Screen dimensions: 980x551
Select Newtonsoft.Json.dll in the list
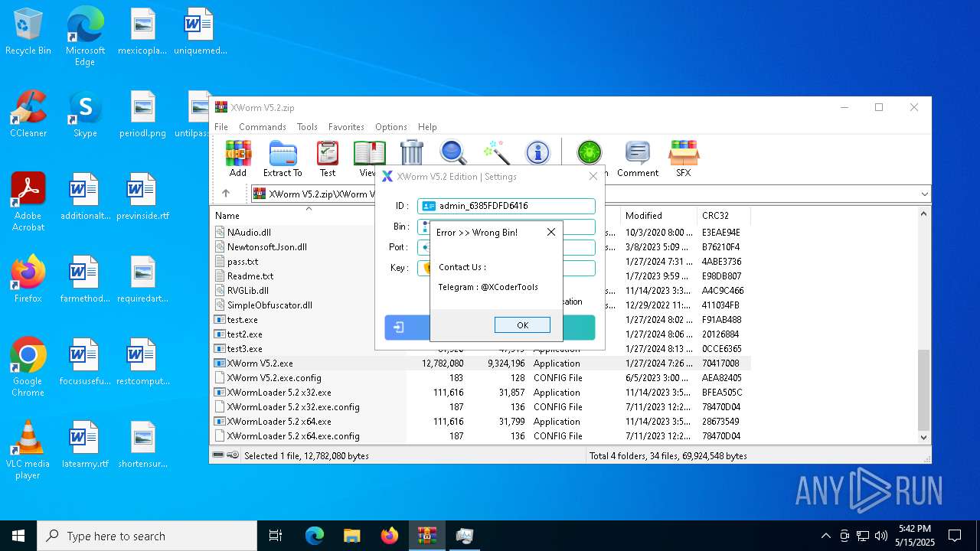pos(267,247)
